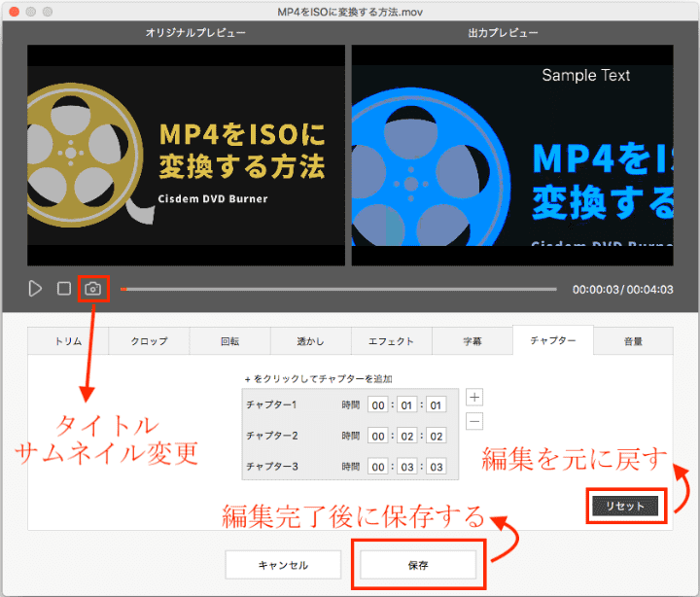
Task: Click the plus icon to add chapter
Action: point(474,397)
